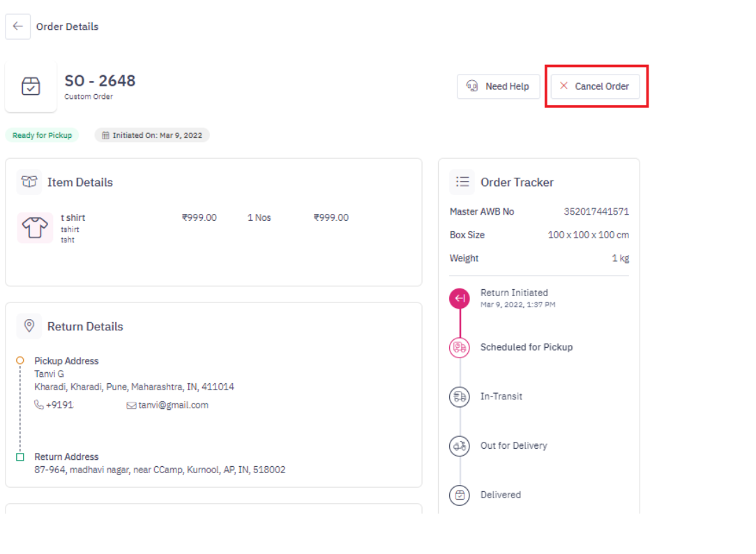Select the t shirt product thumbnail
This screenshot has width=756, height=554.
click(35, 227)
